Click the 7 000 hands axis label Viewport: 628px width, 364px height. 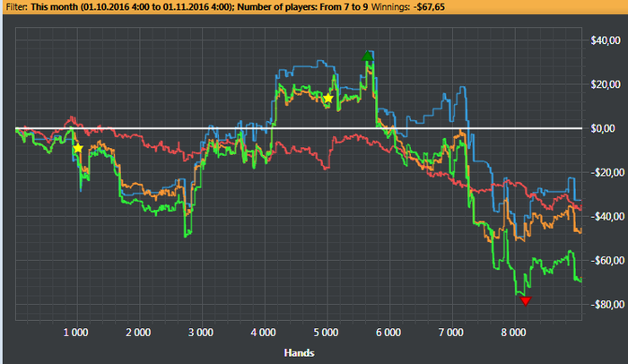450,333
